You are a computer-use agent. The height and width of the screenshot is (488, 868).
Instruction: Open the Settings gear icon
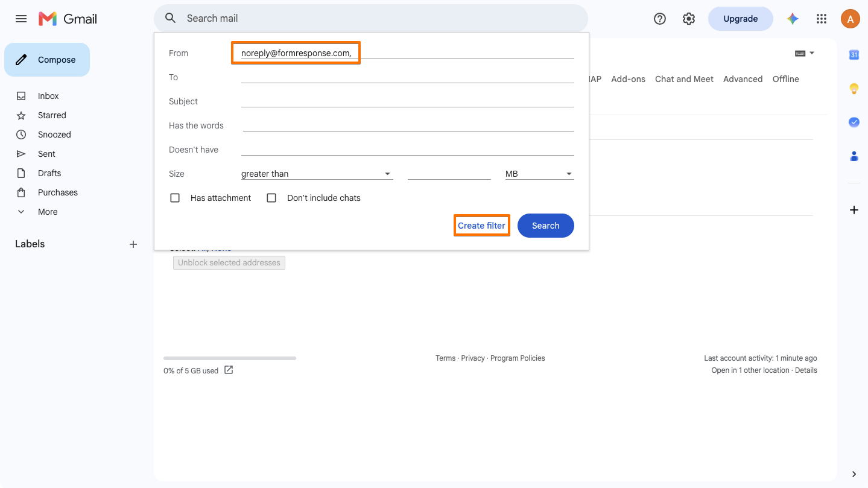[689, 19]
